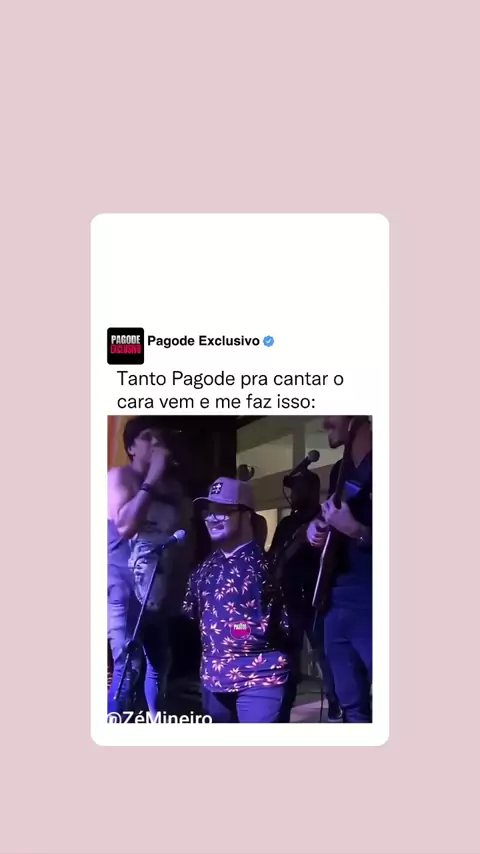480x854 pixels.
Task: Play the embedded concert video
Action: click(x=240, y=569)
